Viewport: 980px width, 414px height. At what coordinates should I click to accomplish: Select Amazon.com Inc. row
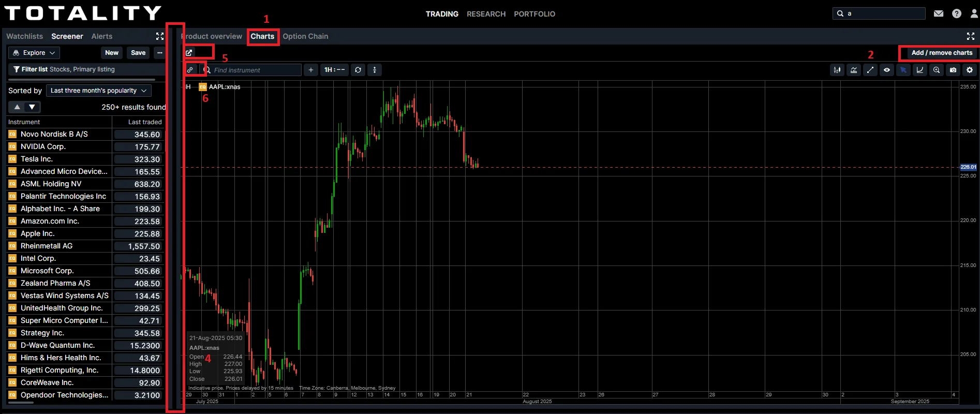coord(85,221)
